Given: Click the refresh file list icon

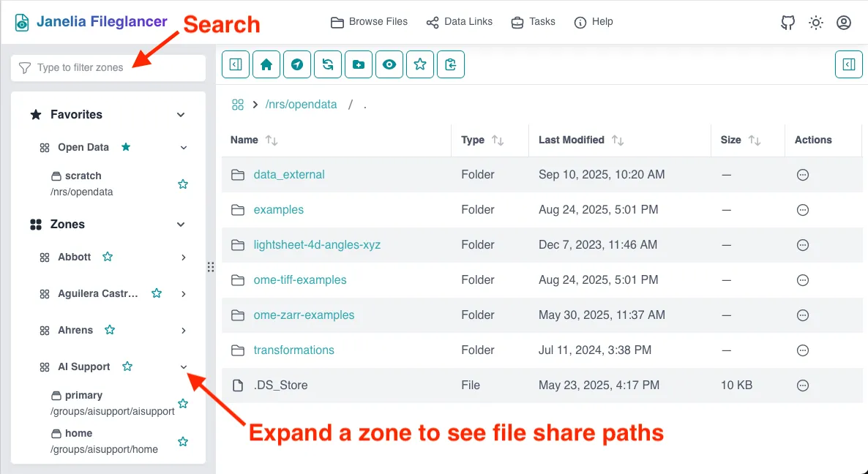Looking at the screenshot, I should [x=328, y=64].
